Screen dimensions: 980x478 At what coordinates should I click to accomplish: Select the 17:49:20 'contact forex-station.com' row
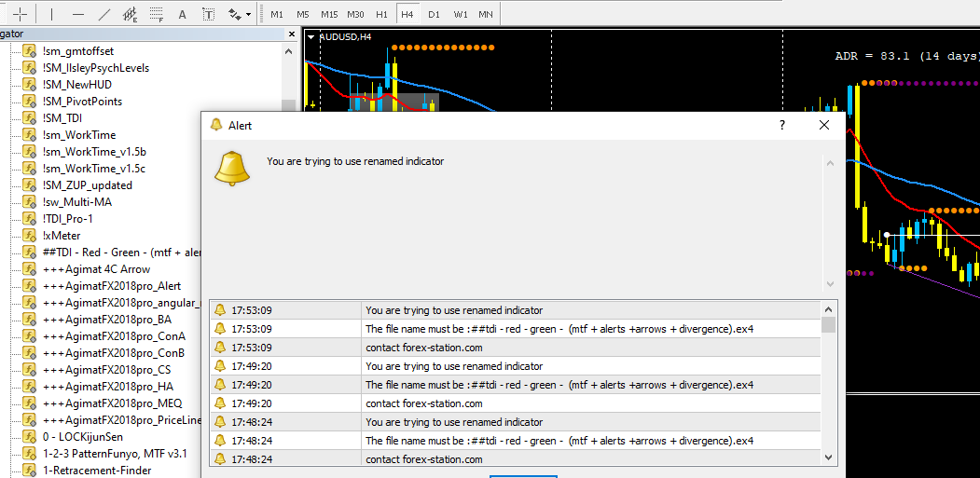click(x=516, y=403)
